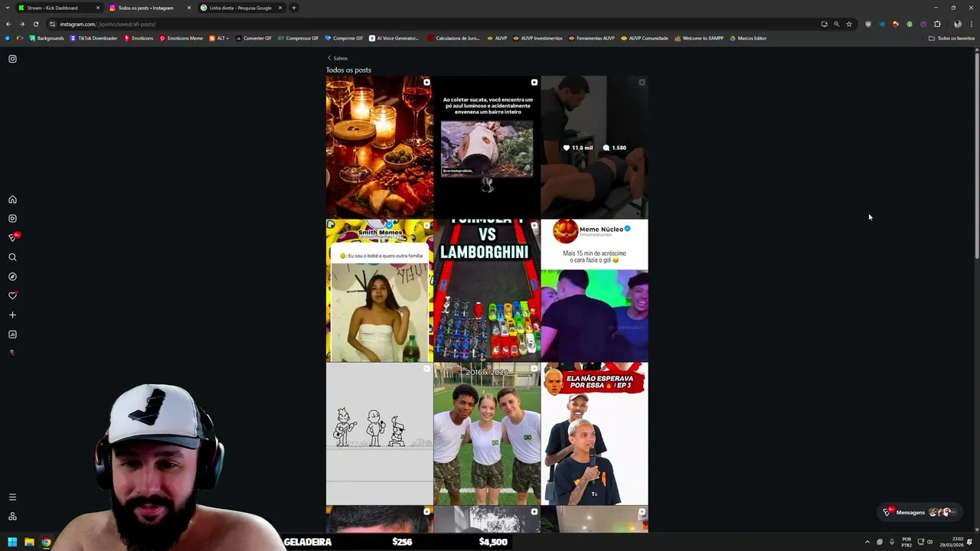Open browser extensions puzzle icon
This screenshot has height=551, width=980.
click(x=937, y=24)
